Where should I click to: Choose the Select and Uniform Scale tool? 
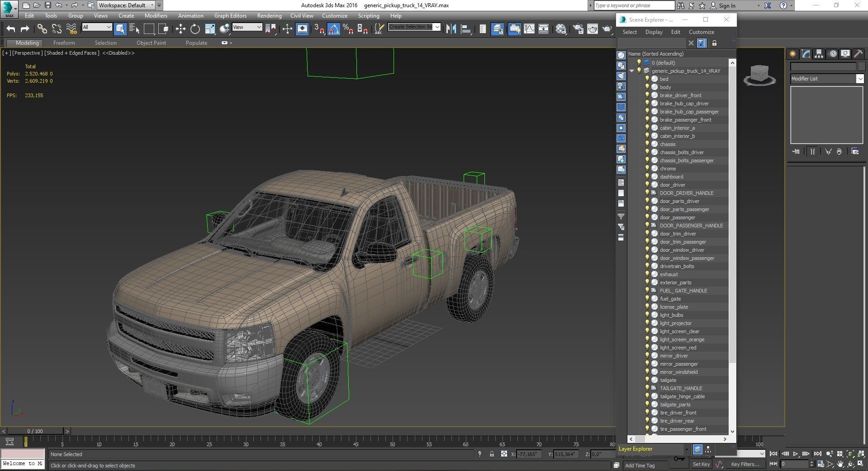pos(210,29)
